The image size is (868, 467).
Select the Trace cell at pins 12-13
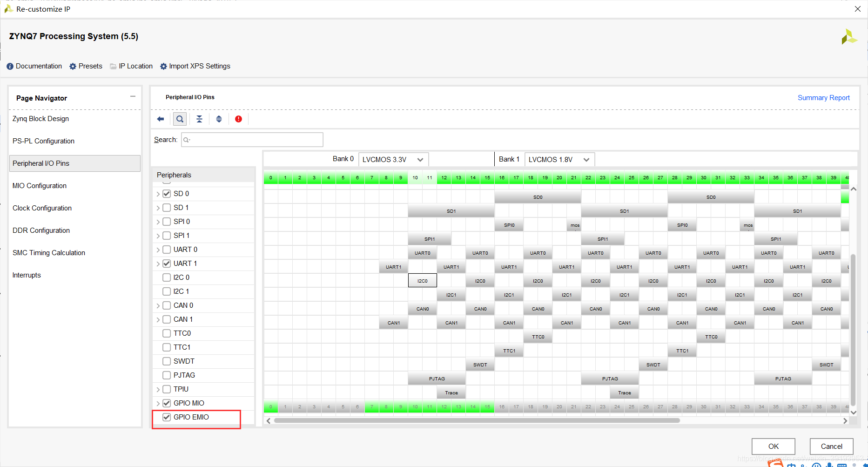tap(451, 393)
